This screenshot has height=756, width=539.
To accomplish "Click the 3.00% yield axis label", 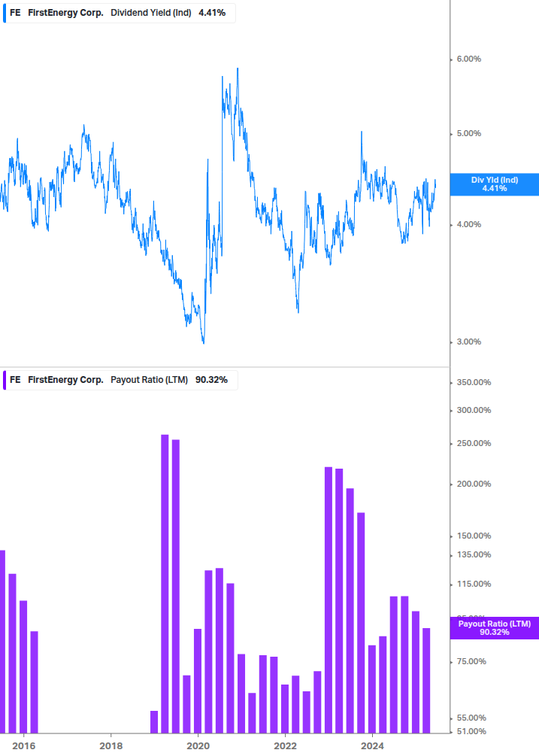I will tap(468, 342).
